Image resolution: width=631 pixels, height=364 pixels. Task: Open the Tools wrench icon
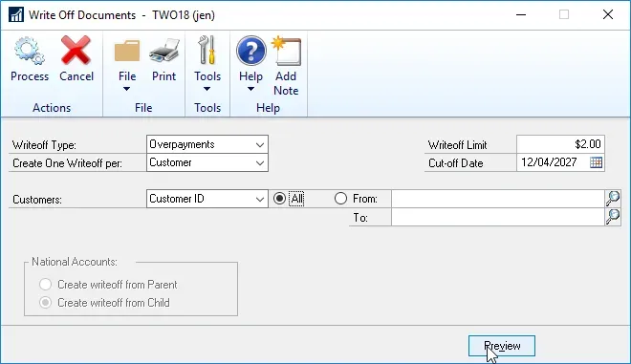point(207,51)
